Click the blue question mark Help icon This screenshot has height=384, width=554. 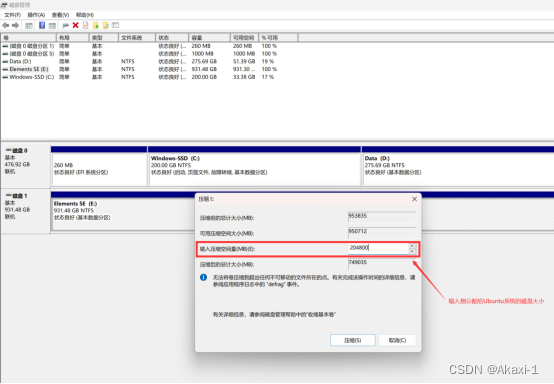click(x=42, y=25)
